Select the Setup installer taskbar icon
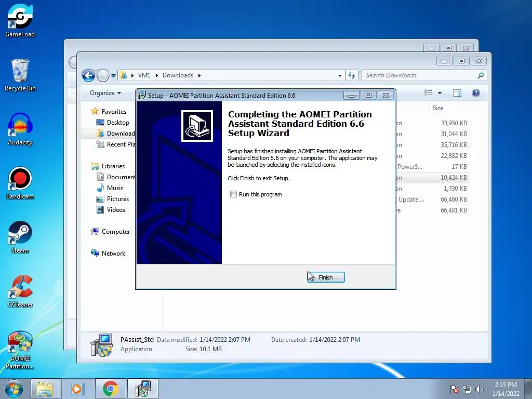This screenshot has height=399, width=532. [142, 389]
